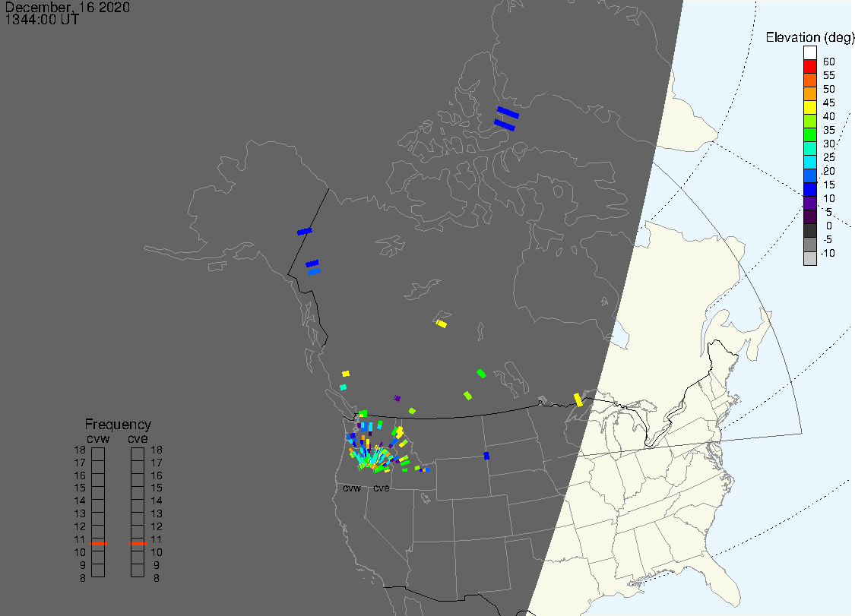Click the "18" label right of the cve bar
This screenshot has width=855, height=616.
coord(157,450)
